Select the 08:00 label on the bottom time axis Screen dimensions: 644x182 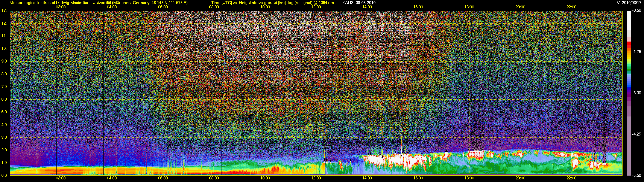click(214, 178)
